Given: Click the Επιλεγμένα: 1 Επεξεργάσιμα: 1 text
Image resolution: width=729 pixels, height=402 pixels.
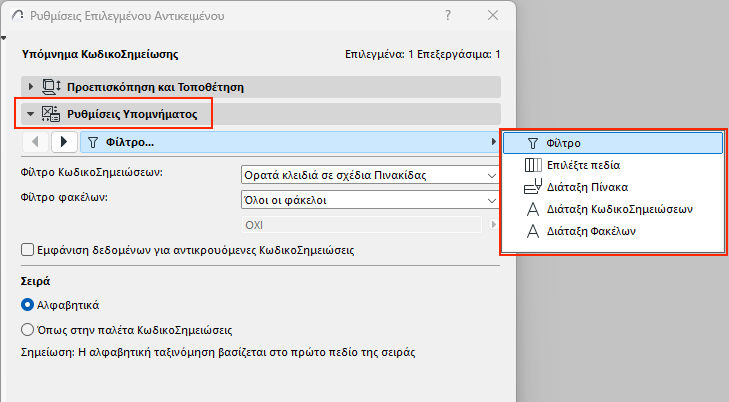Looking at the screenshot, I should point(423,54).
